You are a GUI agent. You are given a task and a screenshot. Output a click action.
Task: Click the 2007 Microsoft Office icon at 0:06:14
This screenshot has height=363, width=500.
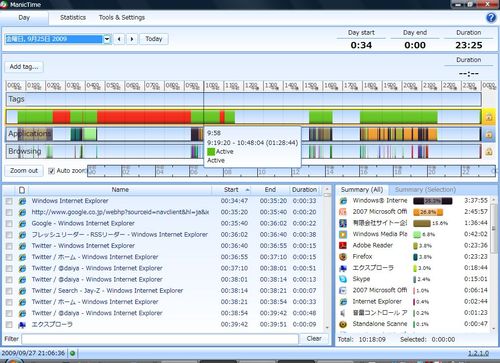pyautogui.click(x=343, y=290)
